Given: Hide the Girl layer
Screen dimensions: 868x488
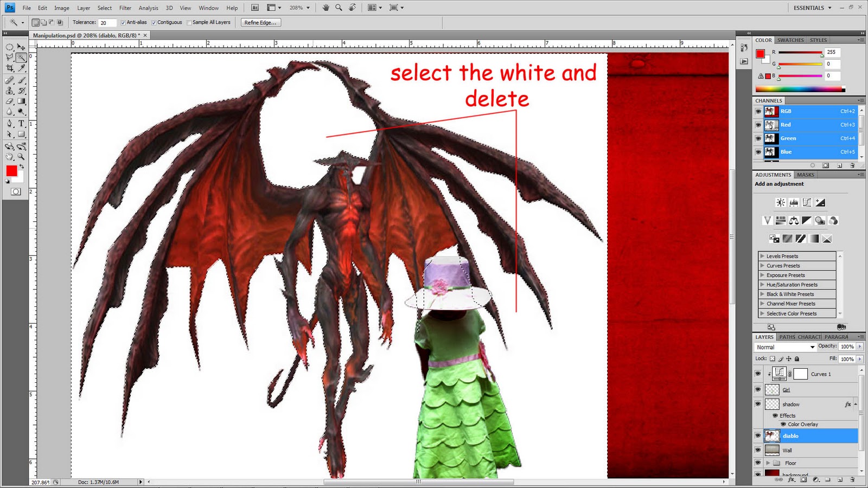Looking at the screenshot, I should click(x=758, y=389).
